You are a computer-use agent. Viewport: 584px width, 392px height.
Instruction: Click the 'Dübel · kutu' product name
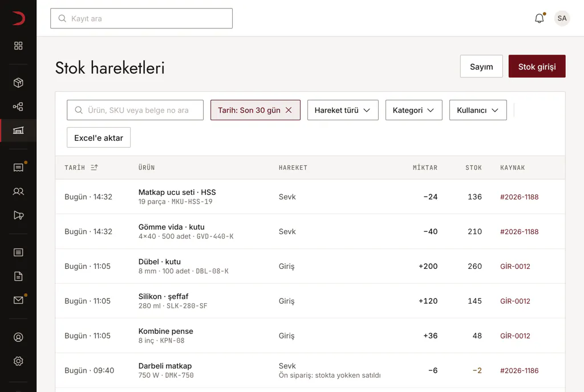(x=160, y=262)
